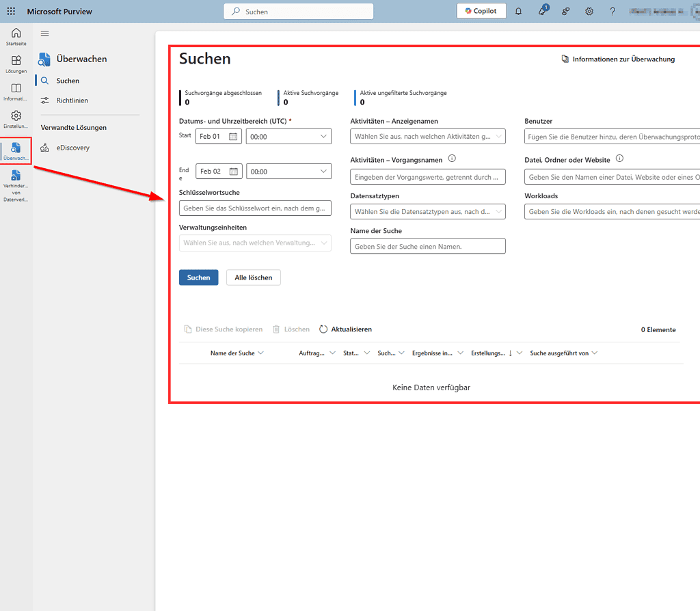Collapse the navigation with the hamburger icon
The width and height of the screenshot is (700, 611).
pos(44,33)
